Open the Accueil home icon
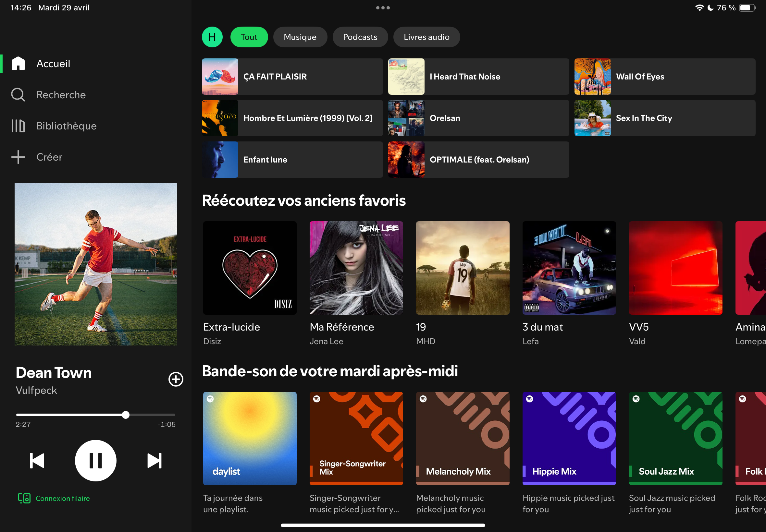 (18, 63)
